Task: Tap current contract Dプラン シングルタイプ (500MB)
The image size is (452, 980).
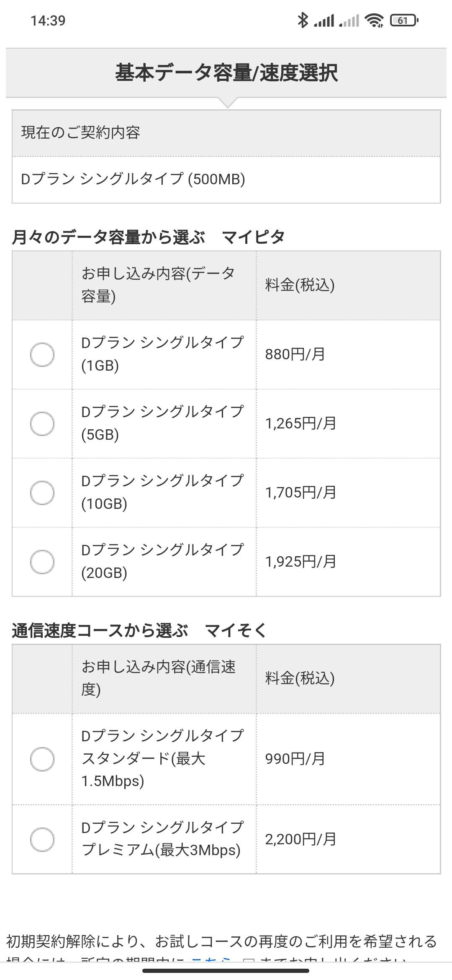Action: 133,179
